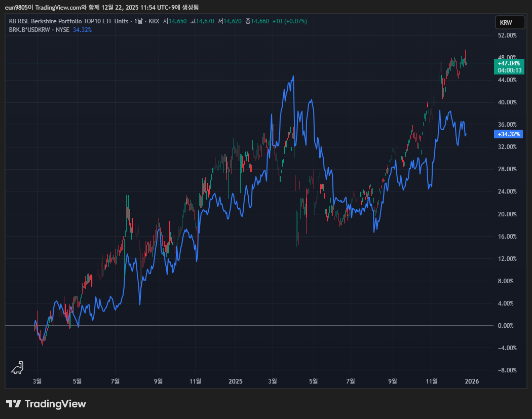Click the eun9805 snapshot caption text

tap(102, 7)
